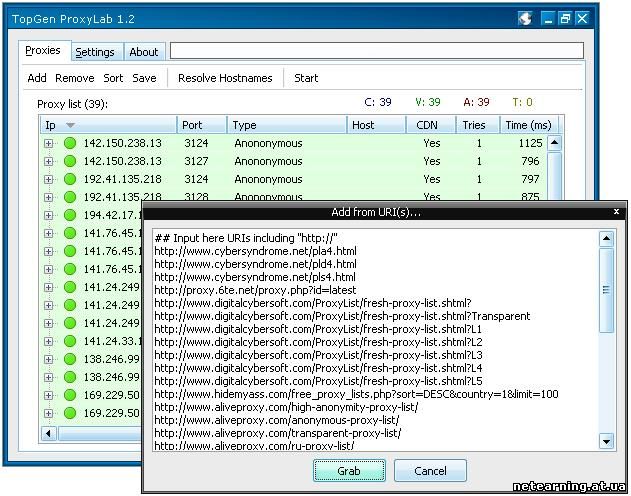
Task: Open the Settings tab
Action: 95,52
